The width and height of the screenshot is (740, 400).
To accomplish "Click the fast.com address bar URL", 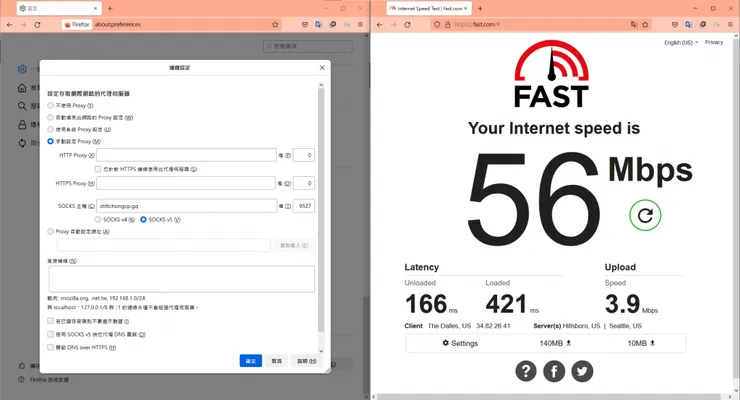I will [x=478, y=25].
